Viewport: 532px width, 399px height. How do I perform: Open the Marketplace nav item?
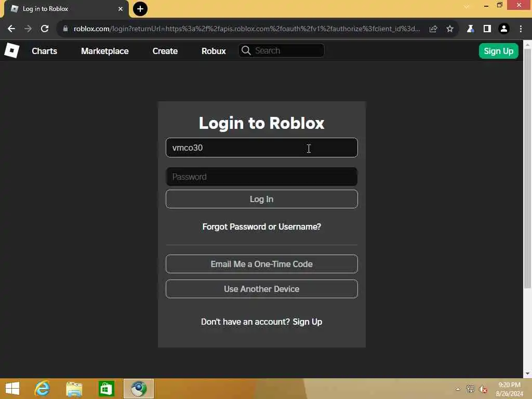105,51
